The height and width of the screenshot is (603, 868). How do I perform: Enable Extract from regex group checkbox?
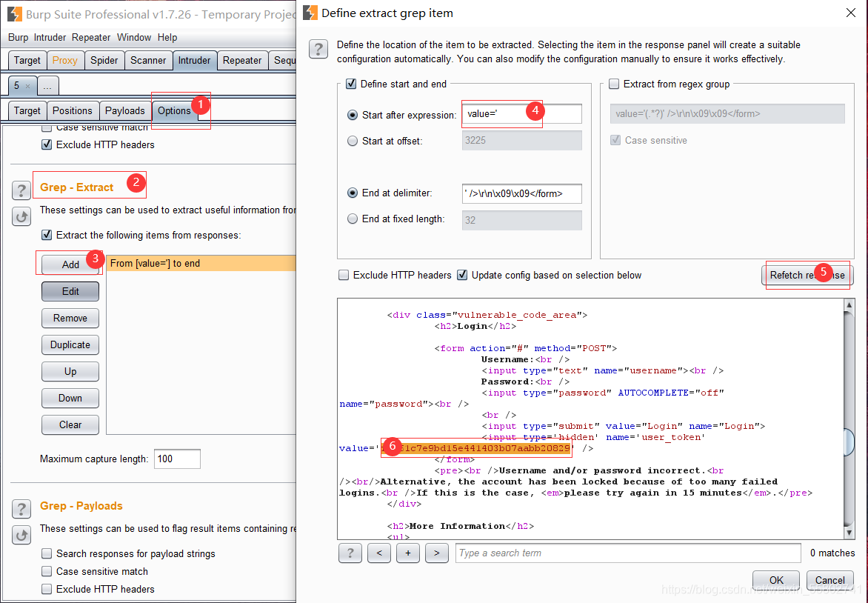[614, 84]
